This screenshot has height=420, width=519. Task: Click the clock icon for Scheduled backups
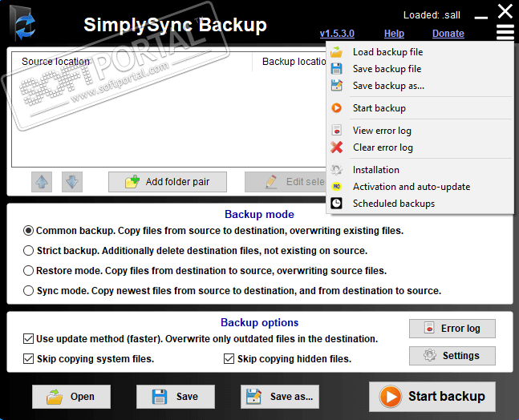[x=337, y=204]
